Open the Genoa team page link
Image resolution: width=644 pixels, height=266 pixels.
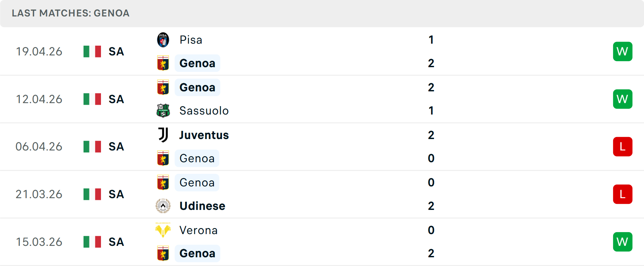(197, 63)
